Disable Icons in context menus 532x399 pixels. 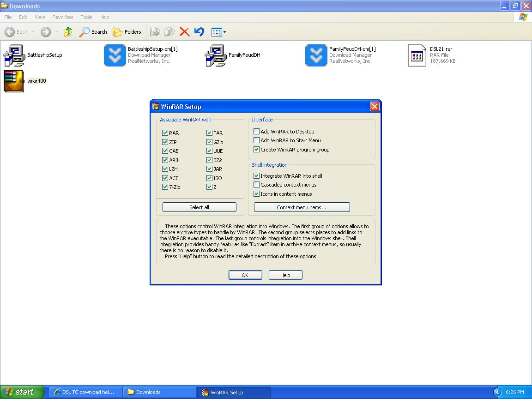tap(256, 194)
